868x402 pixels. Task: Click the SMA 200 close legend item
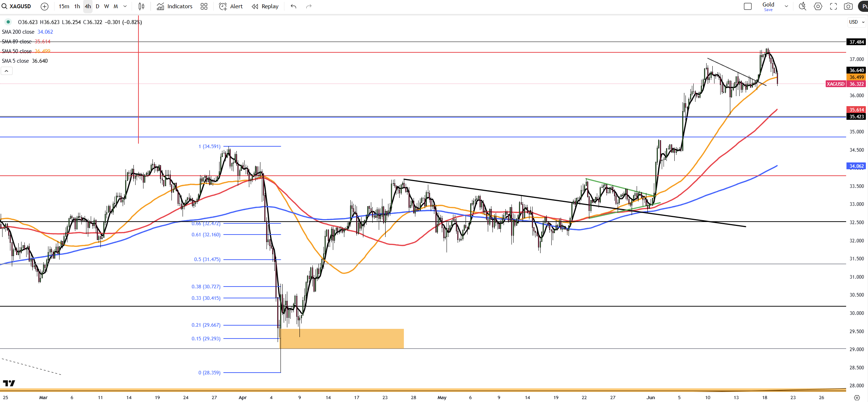click(18, 32)
